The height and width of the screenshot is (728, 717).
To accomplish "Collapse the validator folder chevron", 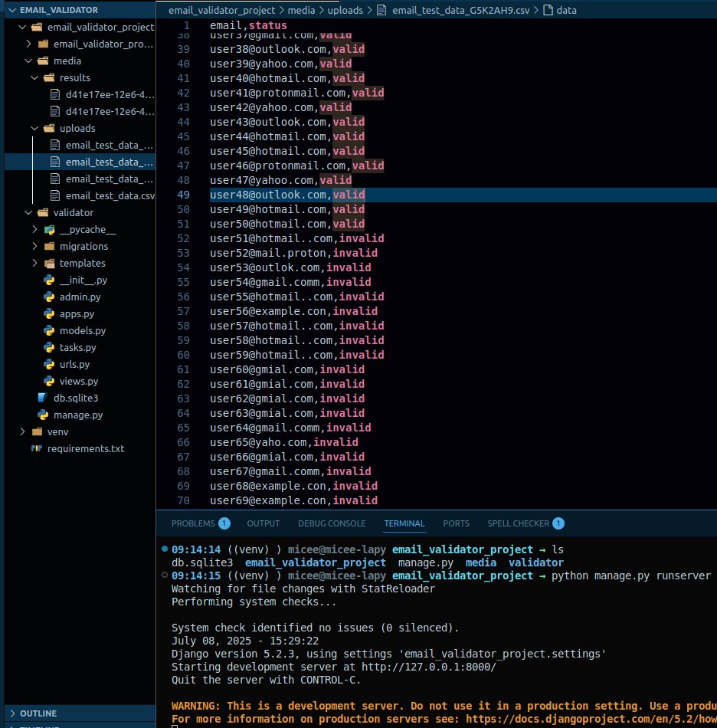I will (29, 212).
